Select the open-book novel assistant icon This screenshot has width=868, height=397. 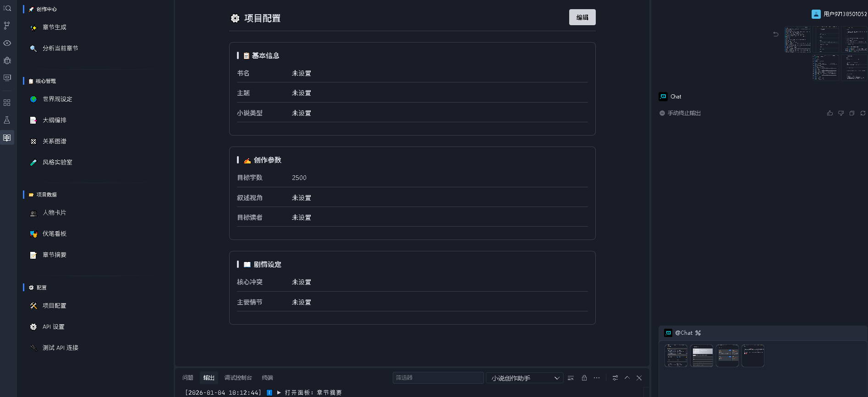(x=7, y=137)
